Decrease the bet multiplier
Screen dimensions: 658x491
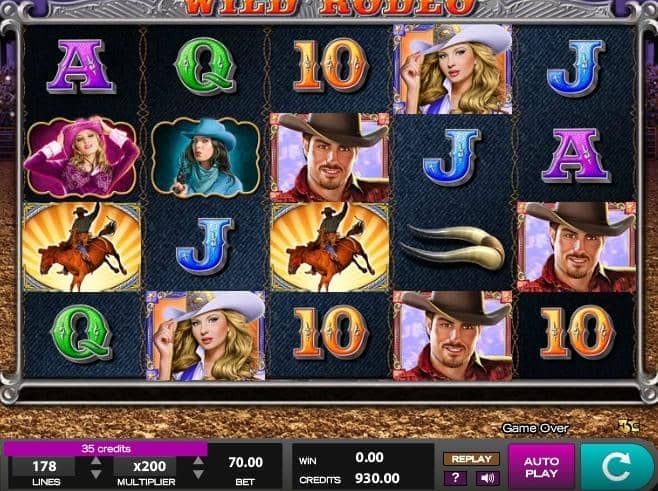point(198,474)
